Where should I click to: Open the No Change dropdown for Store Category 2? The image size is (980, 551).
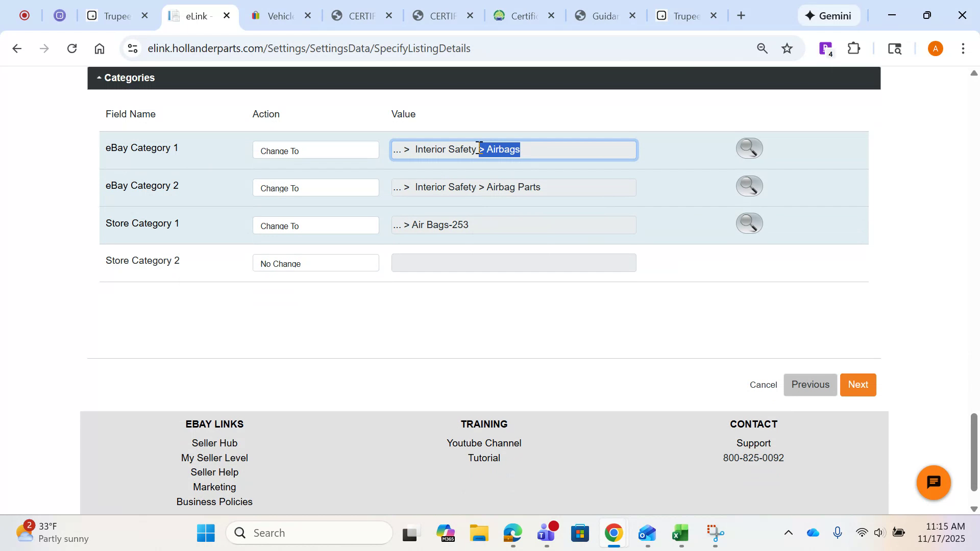tap(315, 262)
